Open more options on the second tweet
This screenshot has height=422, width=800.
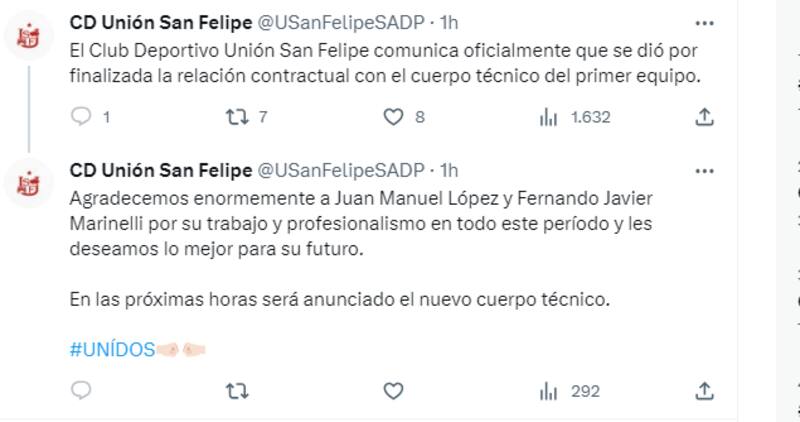click(x=706, y=169)
